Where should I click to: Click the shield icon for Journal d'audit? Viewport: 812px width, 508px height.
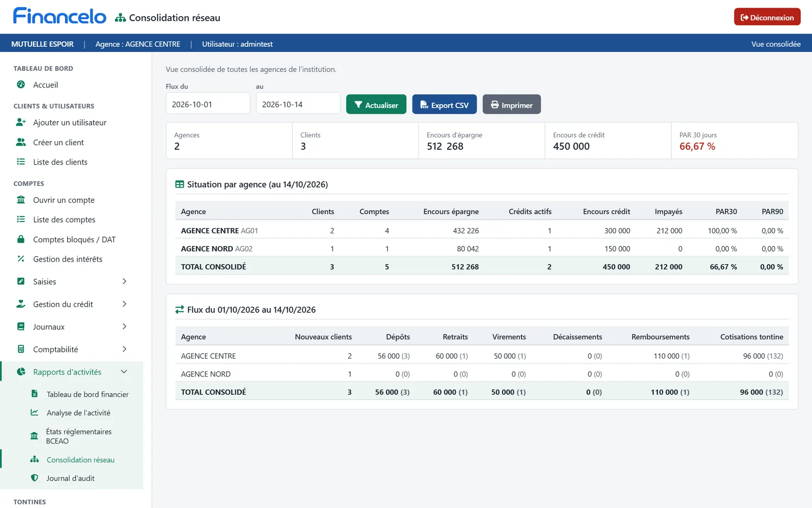click(x=35, y=478)
